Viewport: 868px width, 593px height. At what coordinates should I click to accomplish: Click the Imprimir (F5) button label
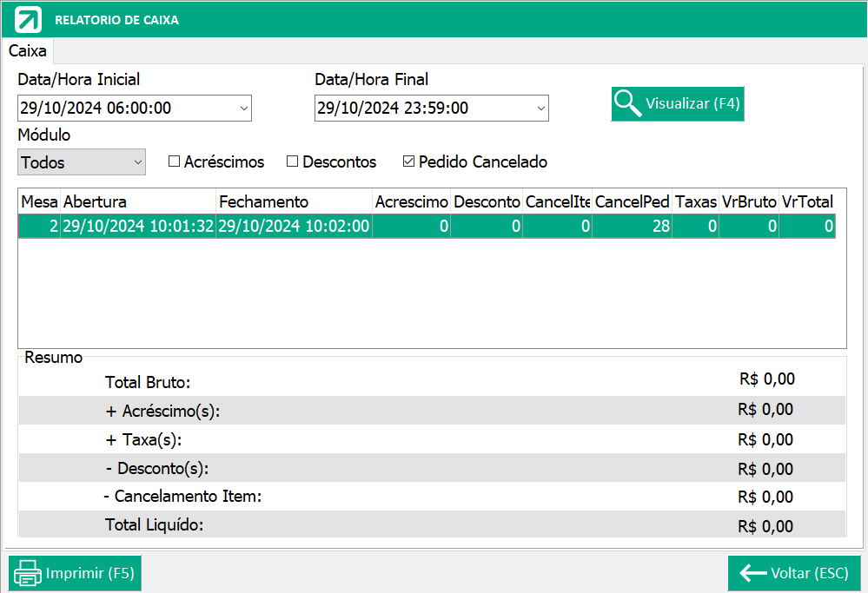click(x=90, y=573)
